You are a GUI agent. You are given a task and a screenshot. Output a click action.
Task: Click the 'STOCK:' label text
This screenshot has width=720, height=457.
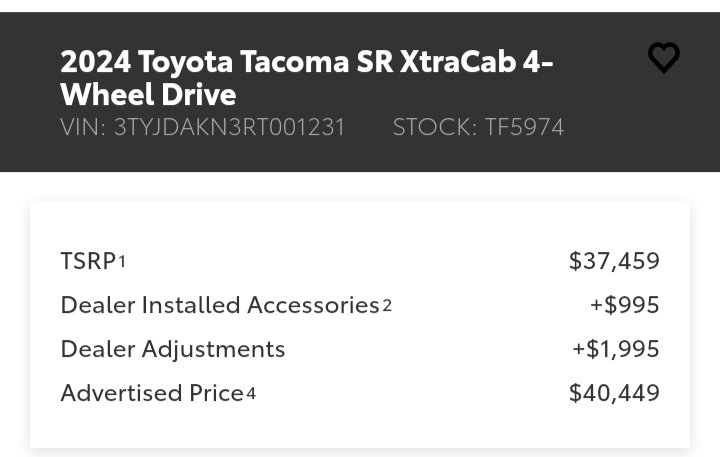point(435,127)
